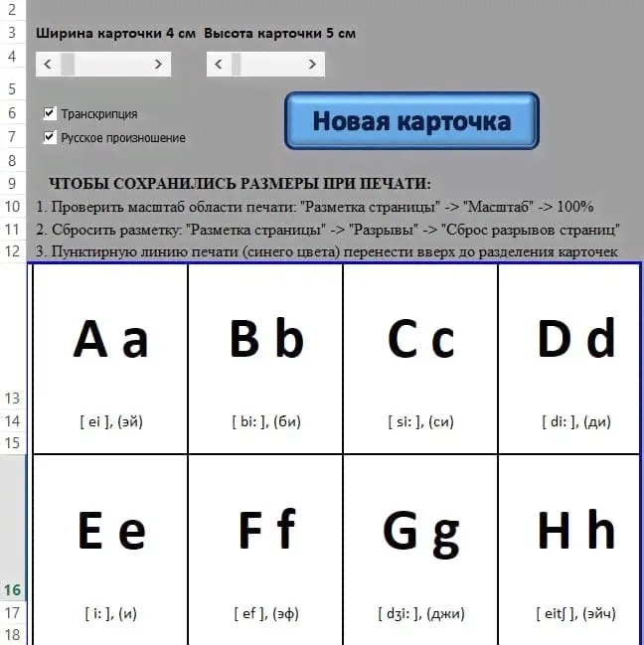Select the 'B b' letter card
The height and width of the screenshot is (645, 644).
(265, 340)
